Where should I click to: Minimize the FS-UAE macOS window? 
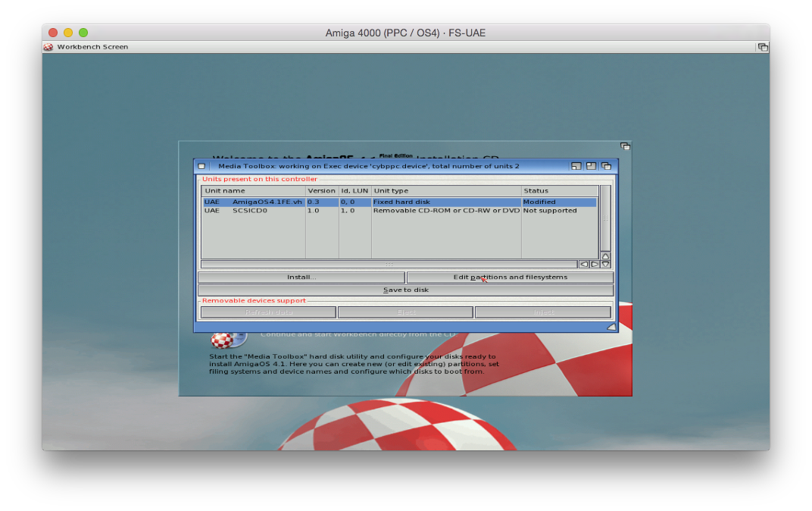pos(68,33)
